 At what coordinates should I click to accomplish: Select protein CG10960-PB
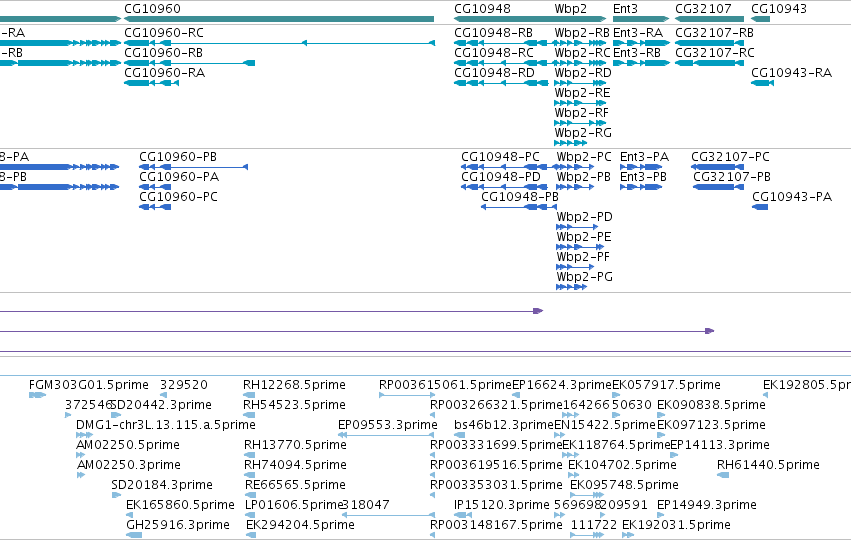point(178,157)
